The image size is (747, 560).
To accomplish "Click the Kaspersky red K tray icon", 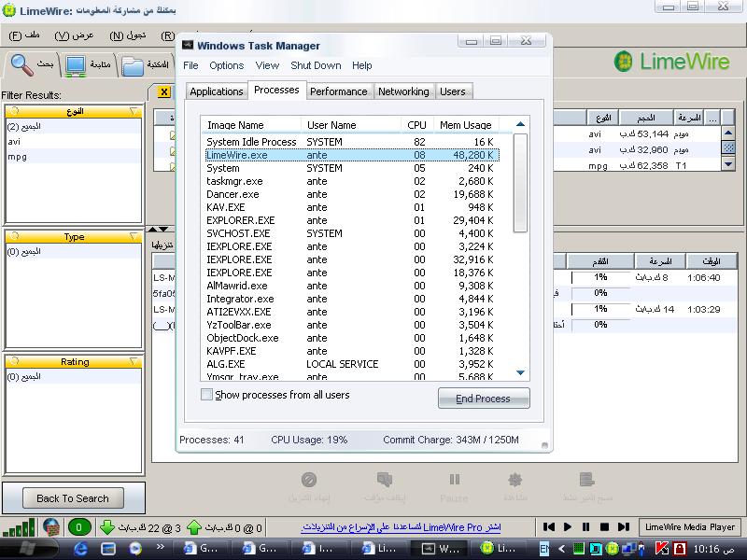I will [x=662, y=549].
